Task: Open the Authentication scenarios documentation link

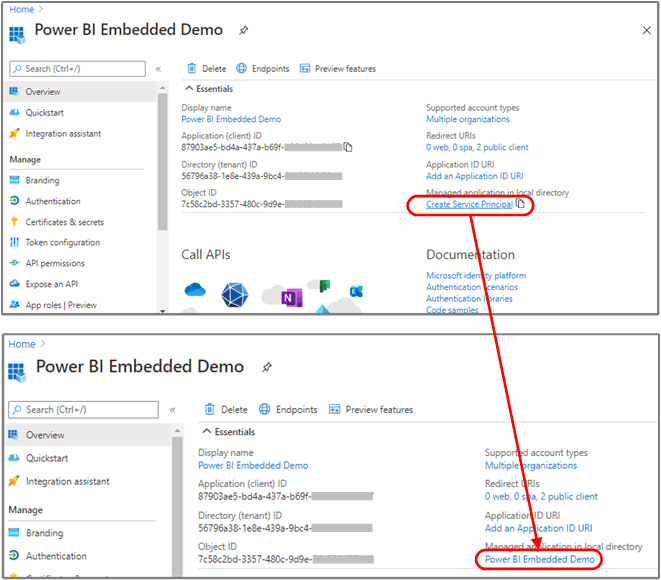Action: (x=472, y=287)
